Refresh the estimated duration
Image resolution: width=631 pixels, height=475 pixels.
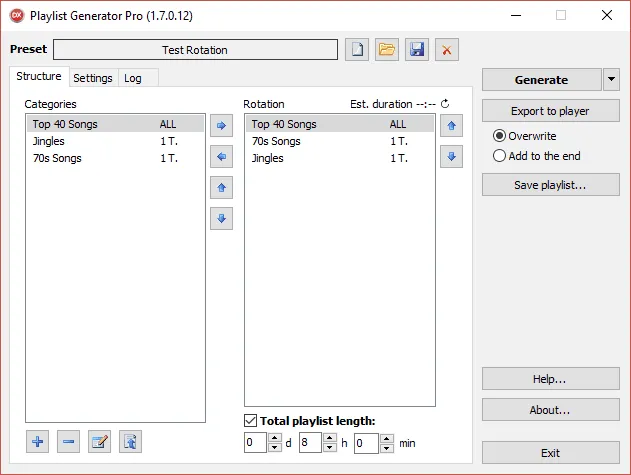coord(445,104)
